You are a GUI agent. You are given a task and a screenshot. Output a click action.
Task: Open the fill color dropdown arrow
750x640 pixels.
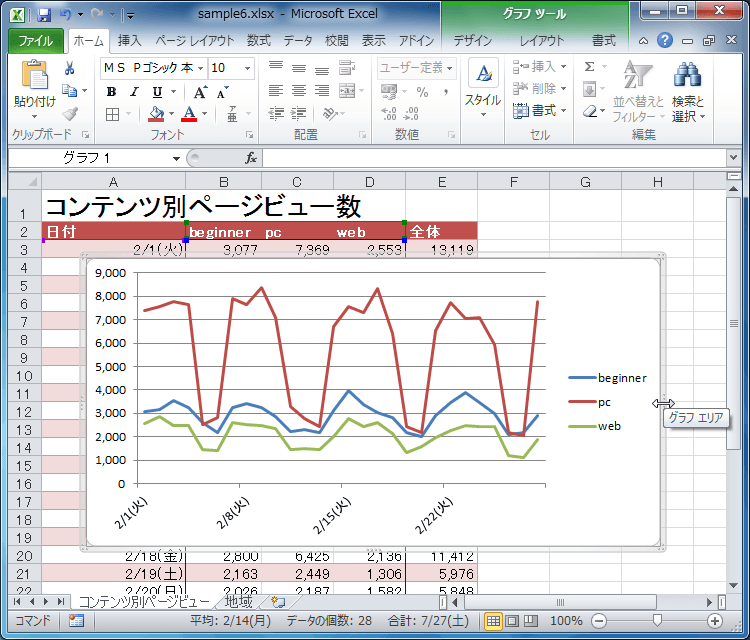(172, 114)
